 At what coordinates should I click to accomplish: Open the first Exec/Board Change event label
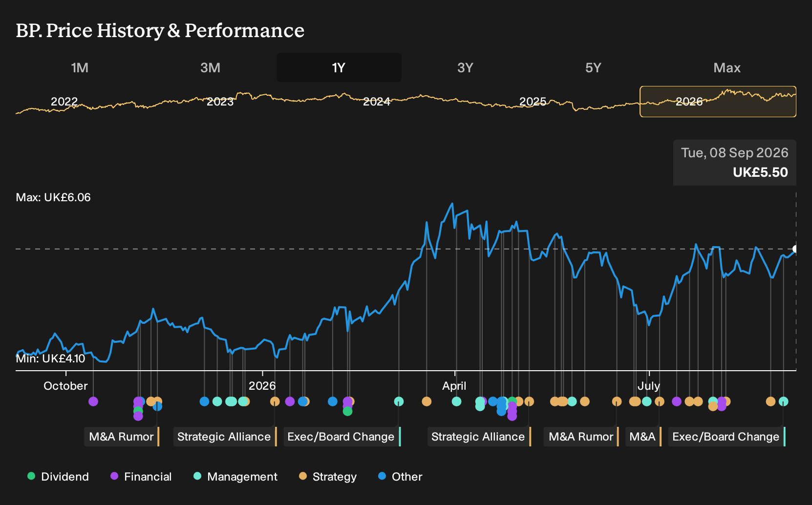pyautogui.click(x=342, y=437)
